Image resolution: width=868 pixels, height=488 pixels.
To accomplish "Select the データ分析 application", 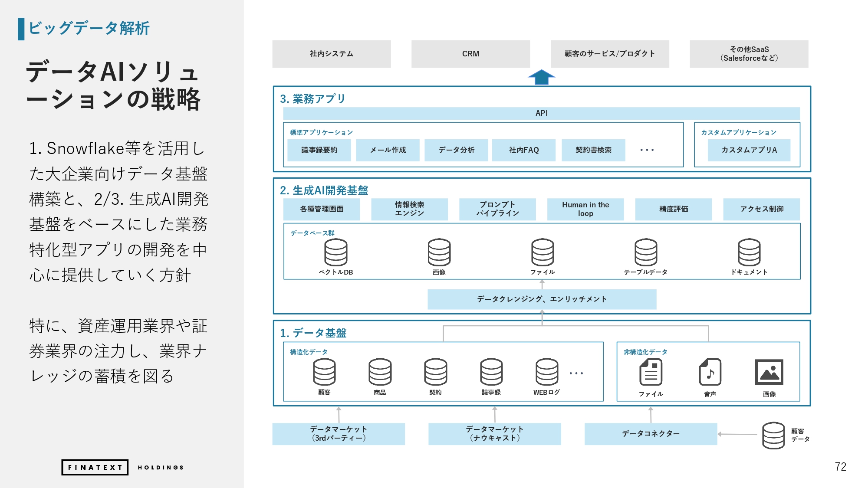I will [457, 150].
